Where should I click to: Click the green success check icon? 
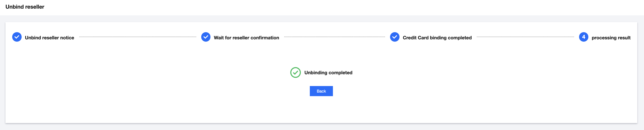pos(295,73)
